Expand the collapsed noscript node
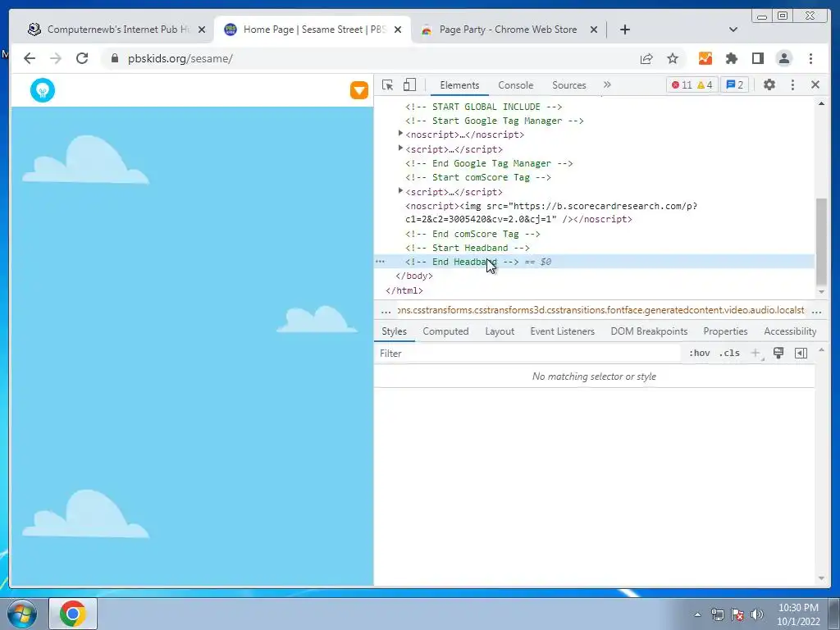This screenshot has width=840, height=630. tap(400, 134)
